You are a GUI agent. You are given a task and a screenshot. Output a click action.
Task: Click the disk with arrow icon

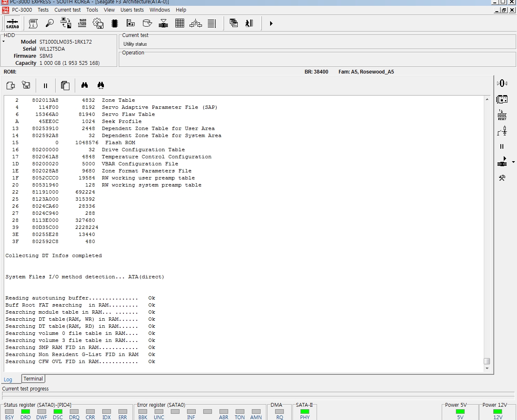pos(147,23)
